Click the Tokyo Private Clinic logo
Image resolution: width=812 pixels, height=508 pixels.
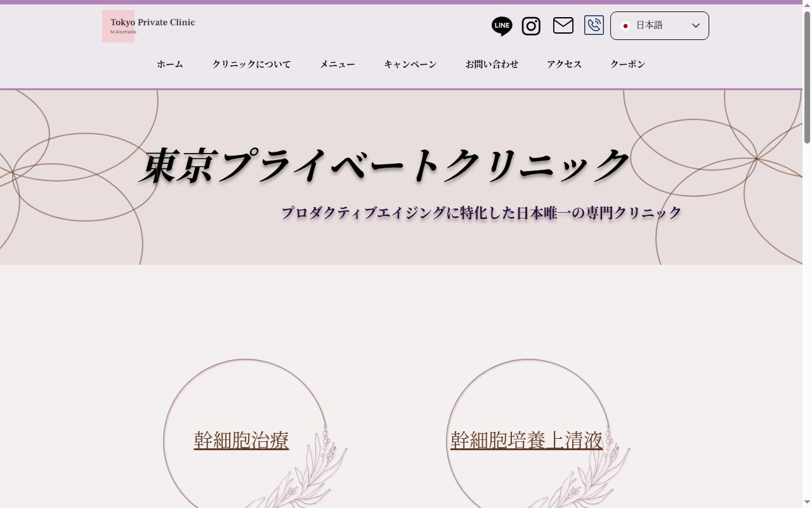pyautogui.click(x=149, y=26)
